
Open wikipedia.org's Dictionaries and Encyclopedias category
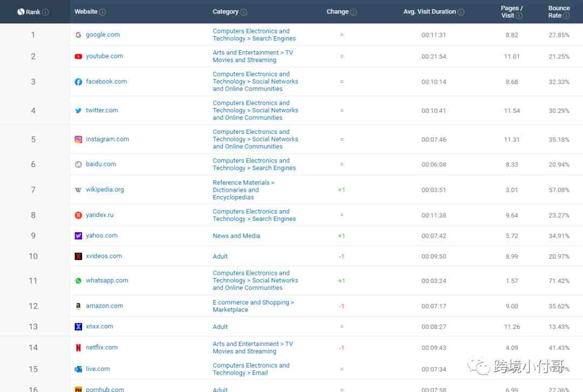click(x=243, y=190)
